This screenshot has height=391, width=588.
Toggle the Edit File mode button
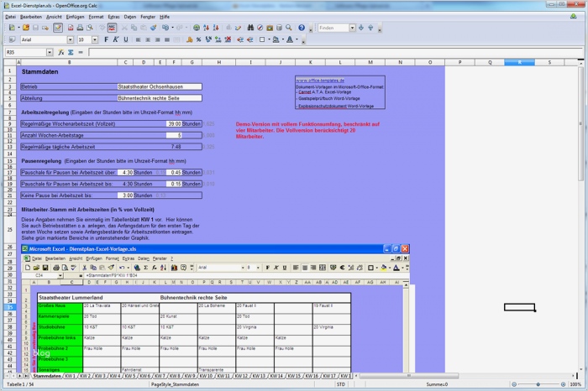coord(57,28)
